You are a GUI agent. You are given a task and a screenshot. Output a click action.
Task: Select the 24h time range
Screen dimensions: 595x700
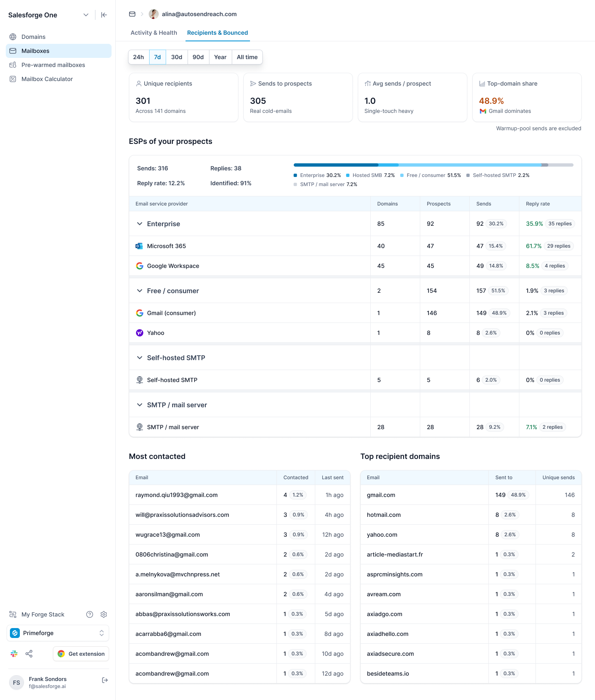138,57
